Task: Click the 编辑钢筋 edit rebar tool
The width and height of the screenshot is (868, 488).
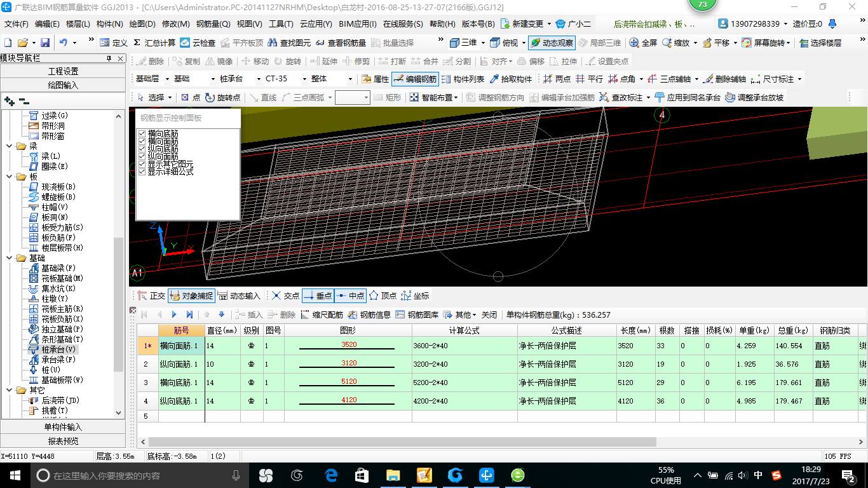Action: [415, 79]
